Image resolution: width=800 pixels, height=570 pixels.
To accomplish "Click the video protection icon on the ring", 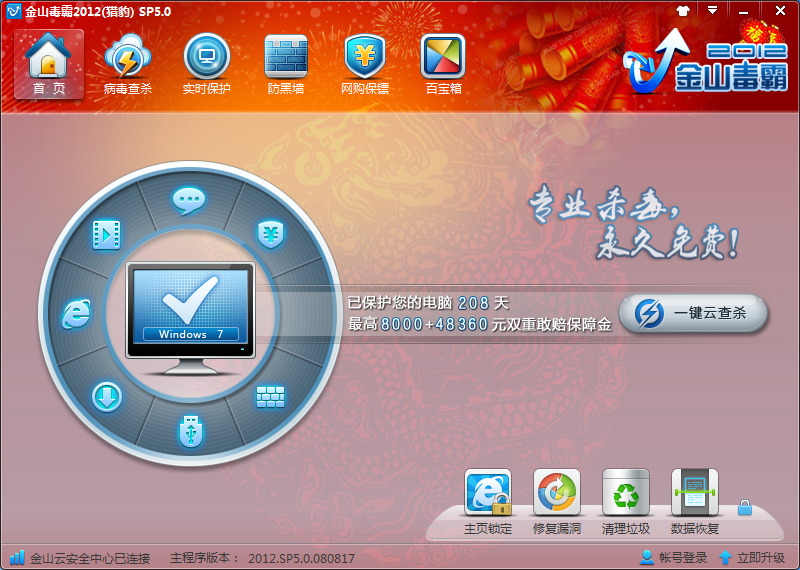I will click(106, 234).
